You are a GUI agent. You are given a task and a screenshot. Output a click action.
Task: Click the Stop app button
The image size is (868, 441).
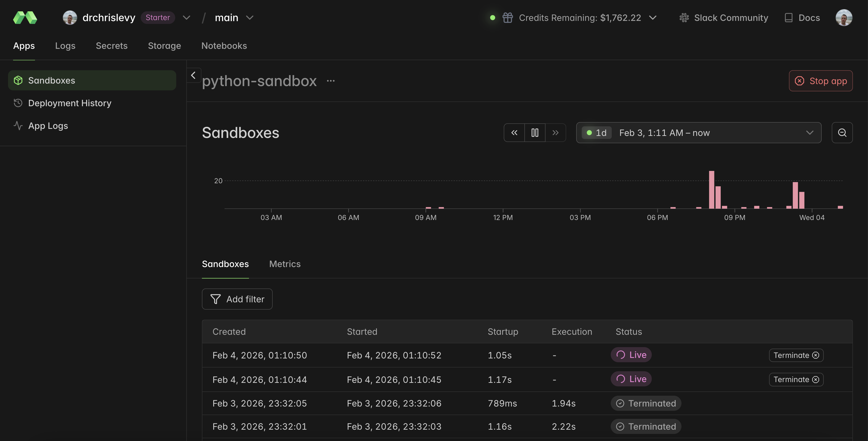pyautogui.click(x=820, y=81)
